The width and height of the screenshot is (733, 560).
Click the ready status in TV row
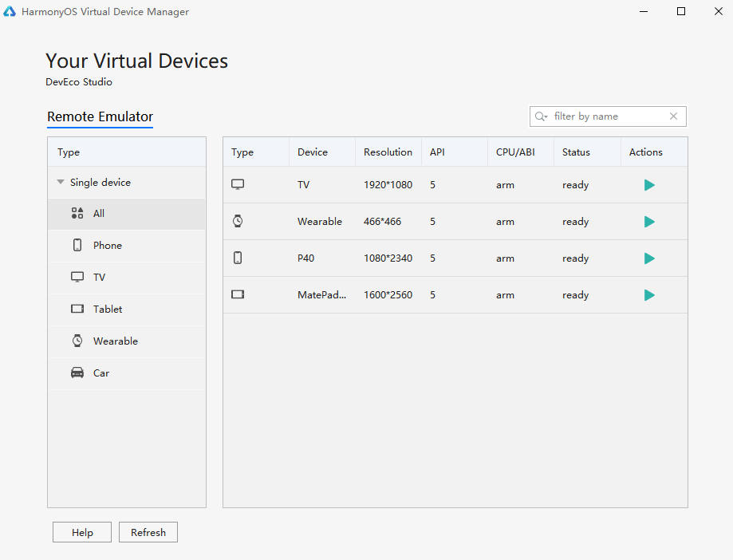point(575,185)
